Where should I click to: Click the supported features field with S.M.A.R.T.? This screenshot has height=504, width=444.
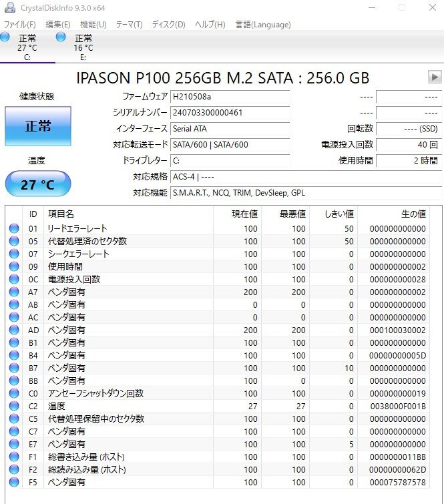(306, 193)
